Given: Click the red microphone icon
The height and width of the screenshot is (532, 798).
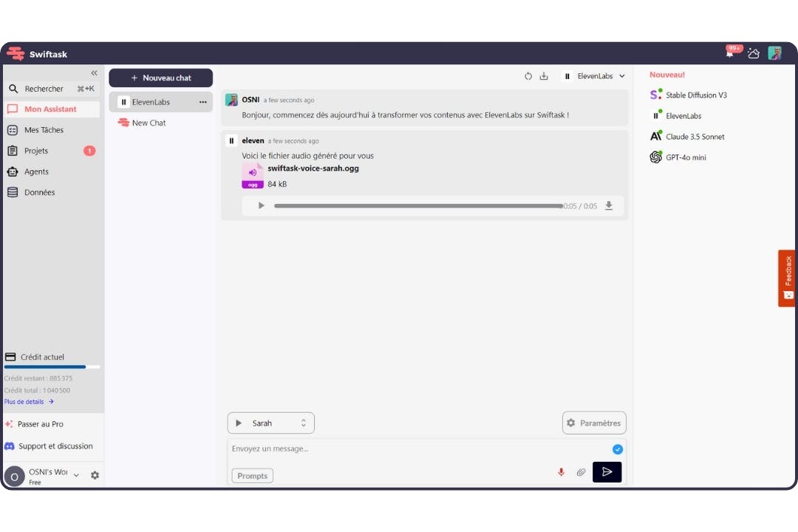Looking at the screenshot, I should coord(561,472).
